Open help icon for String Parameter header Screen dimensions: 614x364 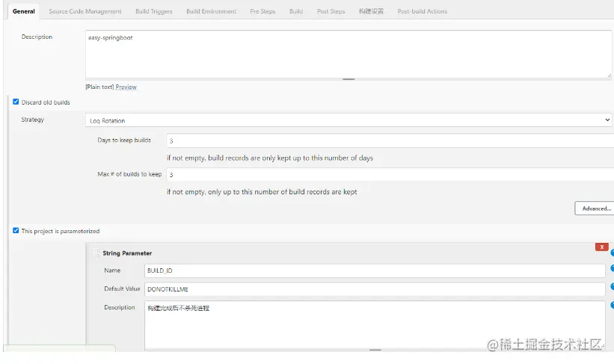click(613, 253)
